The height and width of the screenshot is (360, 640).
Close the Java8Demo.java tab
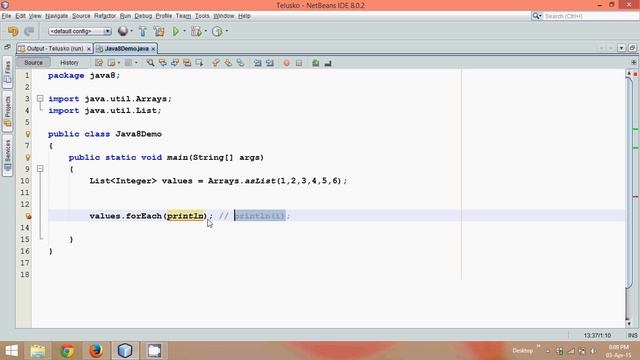pos(153,49)
